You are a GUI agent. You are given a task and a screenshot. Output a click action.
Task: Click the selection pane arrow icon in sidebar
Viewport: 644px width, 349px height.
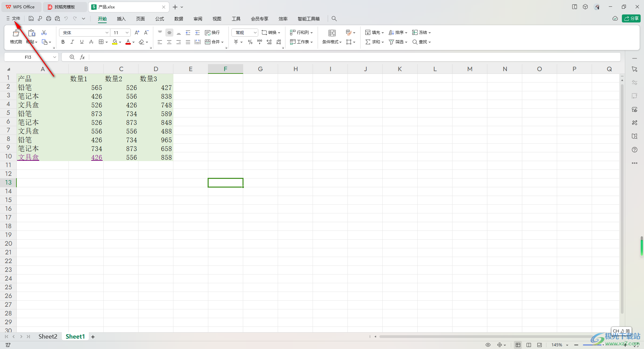tap(635, 69)
